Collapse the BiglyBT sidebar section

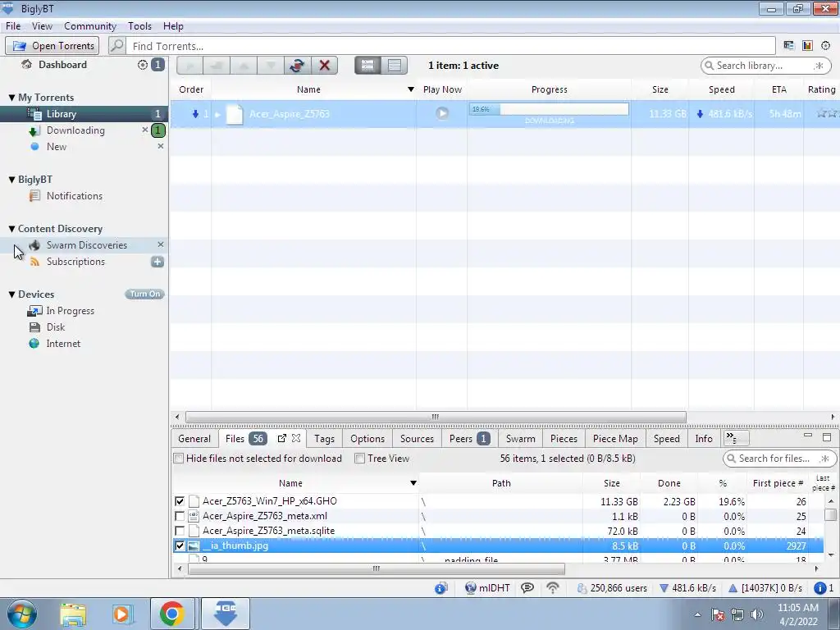tap(11, 180)
